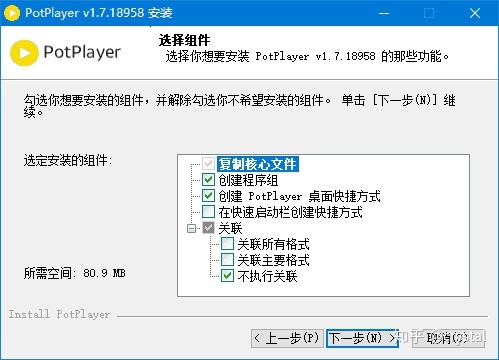The width and height of the screenshot is (499, 360).
Task: Select 在快速启动栏创建快捷方式 label text
Action: (290, 212)
